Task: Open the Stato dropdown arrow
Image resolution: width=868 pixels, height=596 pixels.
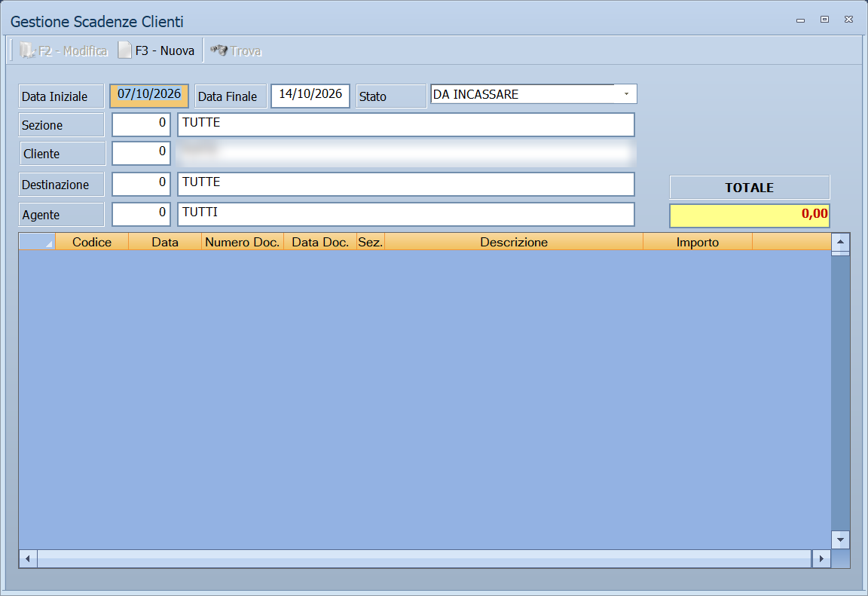Action: point(626,94)
